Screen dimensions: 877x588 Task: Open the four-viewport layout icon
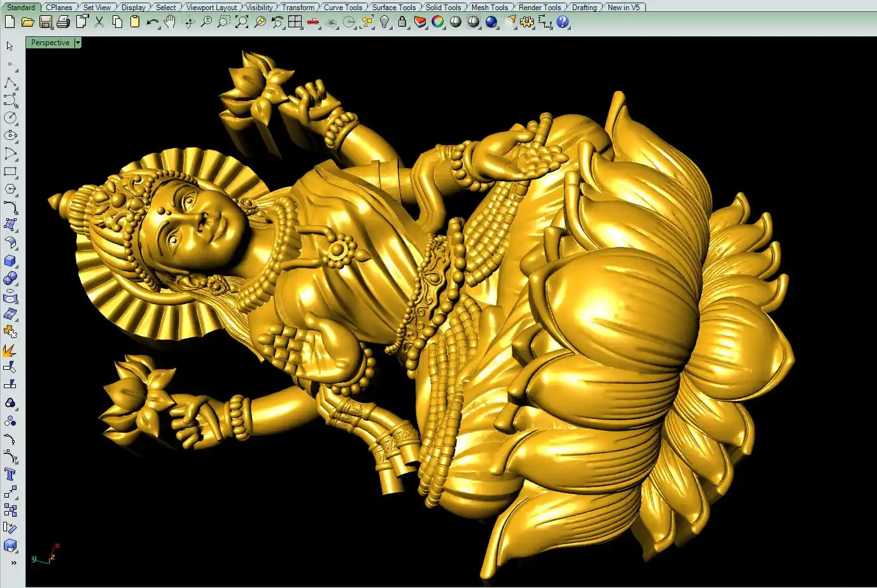coord(295,22)
